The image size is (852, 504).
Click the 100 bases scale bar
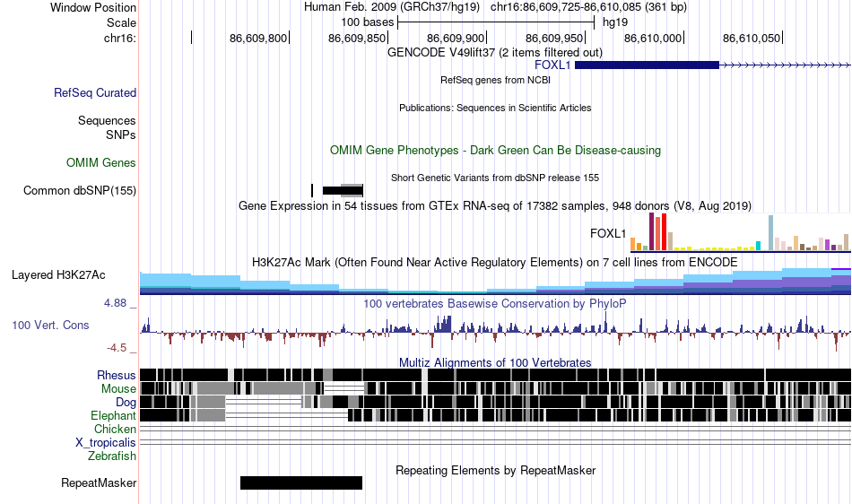click(x=496, y=22)
